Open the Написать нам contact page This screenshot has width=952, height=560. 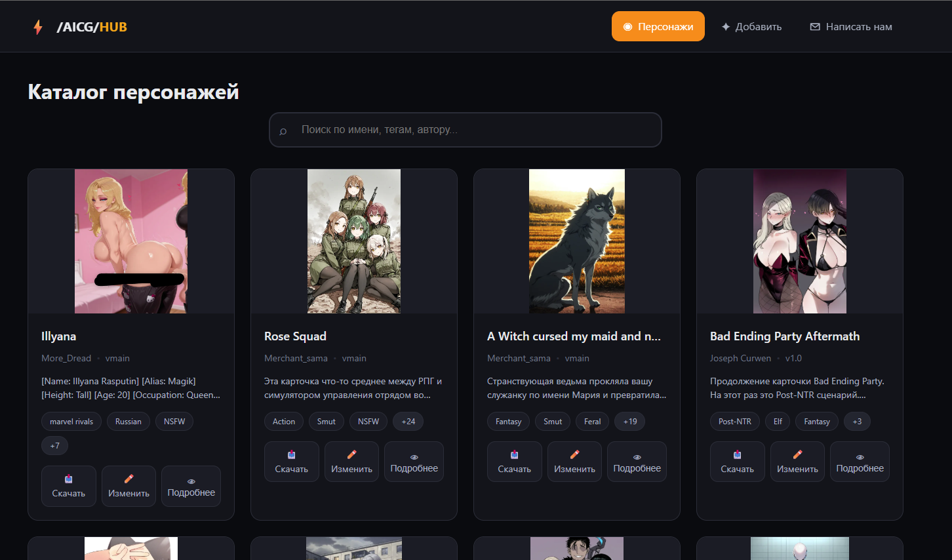pyautogui.click(x=851, y=27)
